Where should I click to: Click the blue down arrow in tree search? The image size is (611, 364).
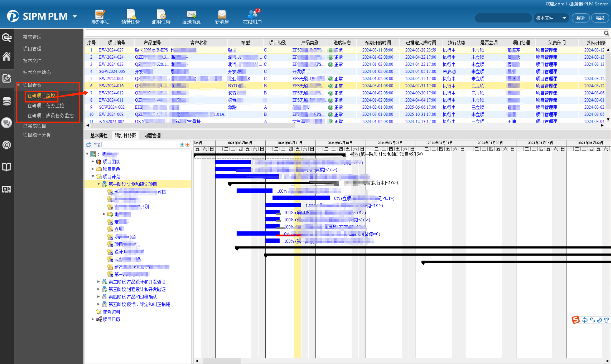tap(182, 145)
